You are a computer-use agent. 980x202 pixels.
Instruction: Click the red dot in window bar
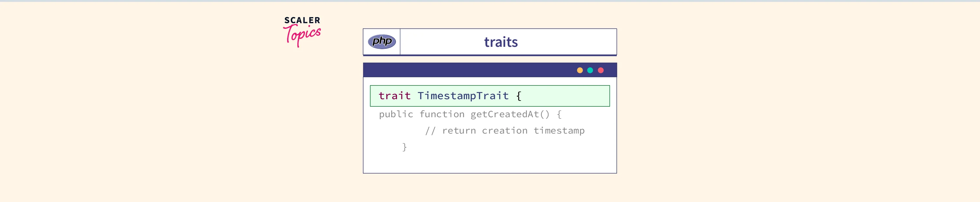point(601,70)
